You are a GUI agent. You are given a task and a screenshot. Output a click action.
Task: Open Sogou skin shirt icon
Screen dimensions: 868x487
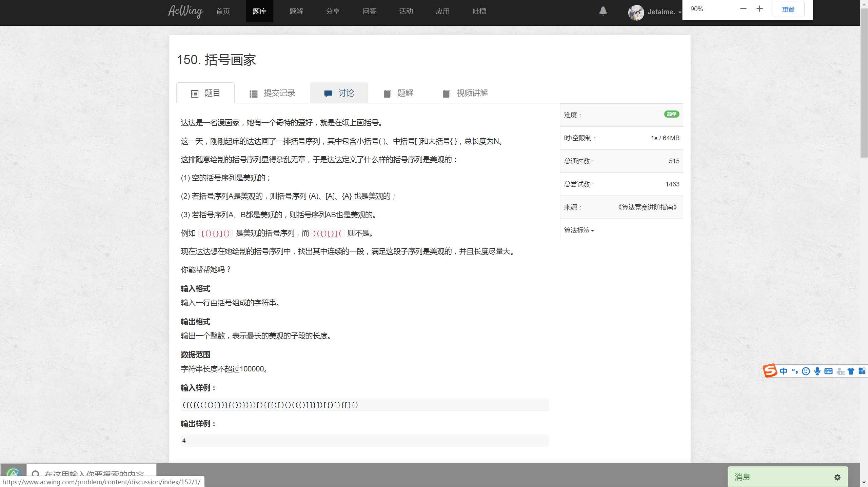coord(851,371)
